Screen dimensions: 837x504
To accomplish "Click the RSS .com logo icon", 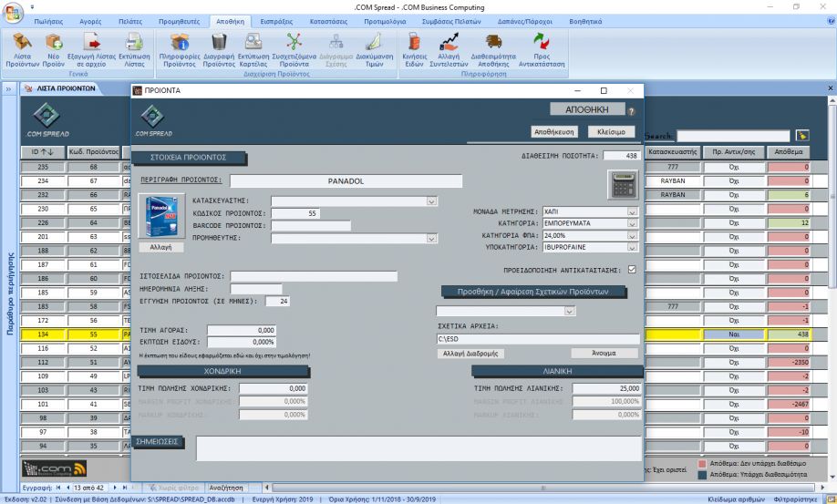I will point(55,468).
